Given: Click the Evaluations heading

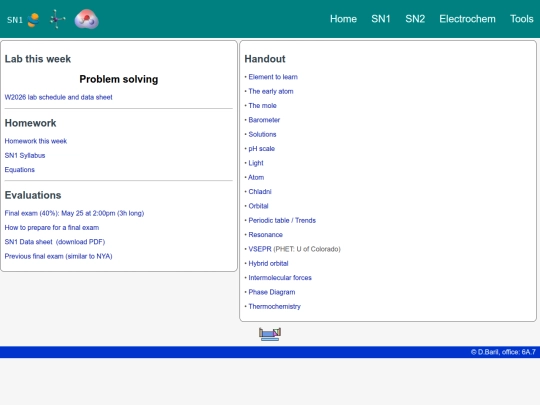Looking at the screenshot, I should click(33, 195).
